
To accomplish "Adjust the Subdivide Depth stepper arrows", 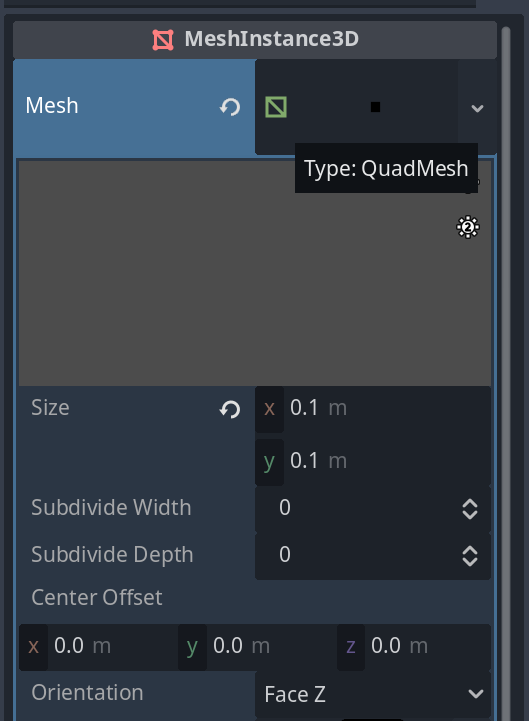I will 470,556.
